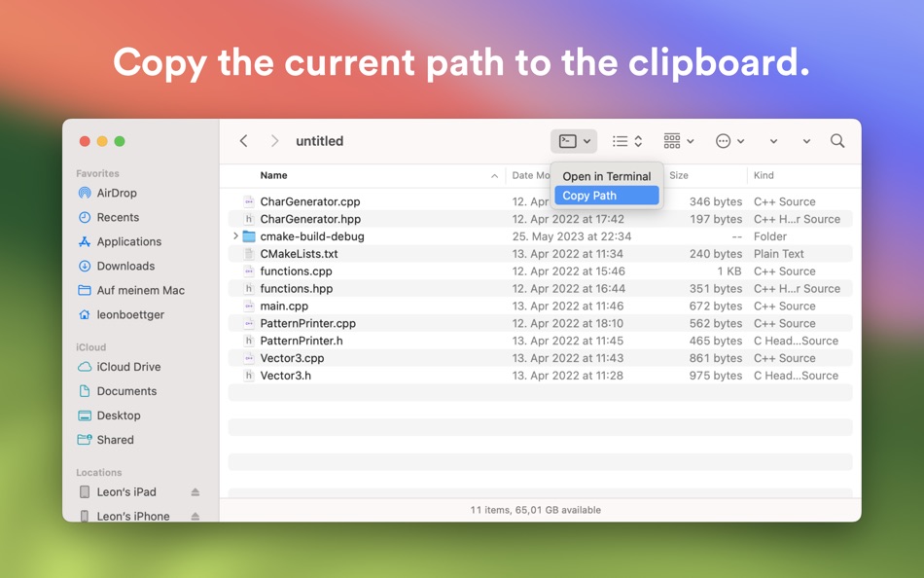The height and width of the screenshot is (578, 924).
Task: Select the Vector3.h header file name
Action: pos(286,376)
